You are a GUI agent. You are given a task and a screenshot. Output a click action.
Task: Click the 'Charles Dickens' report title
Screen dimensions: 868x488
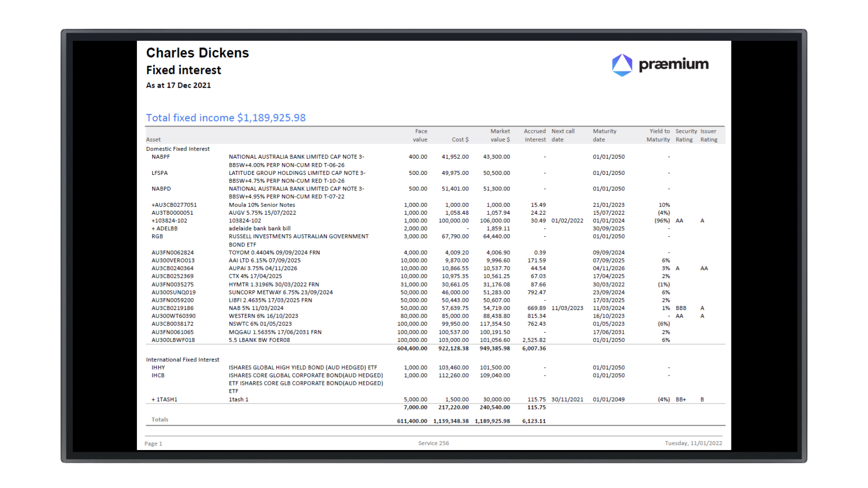coord(198,53)
